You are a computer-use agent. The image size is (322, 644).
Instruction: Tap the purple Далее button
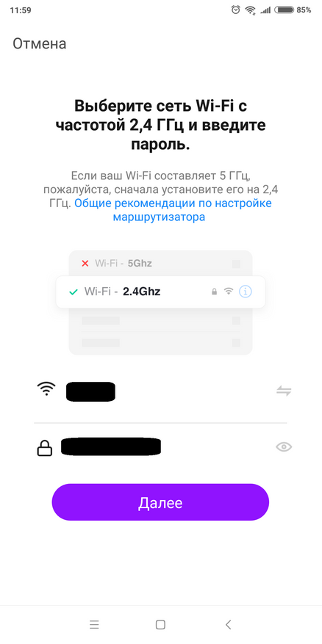[160, 502]
